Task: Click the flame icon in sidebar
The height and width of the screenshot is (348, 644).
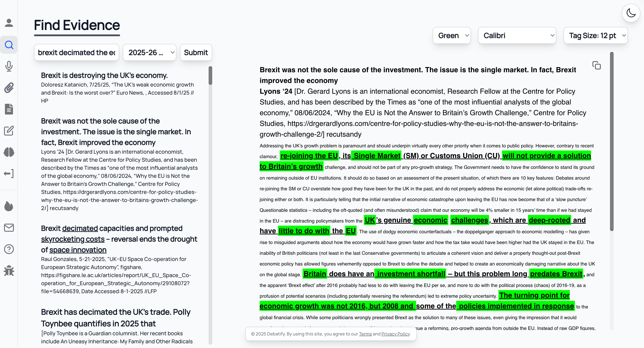Action: click(x=9, y=206)
